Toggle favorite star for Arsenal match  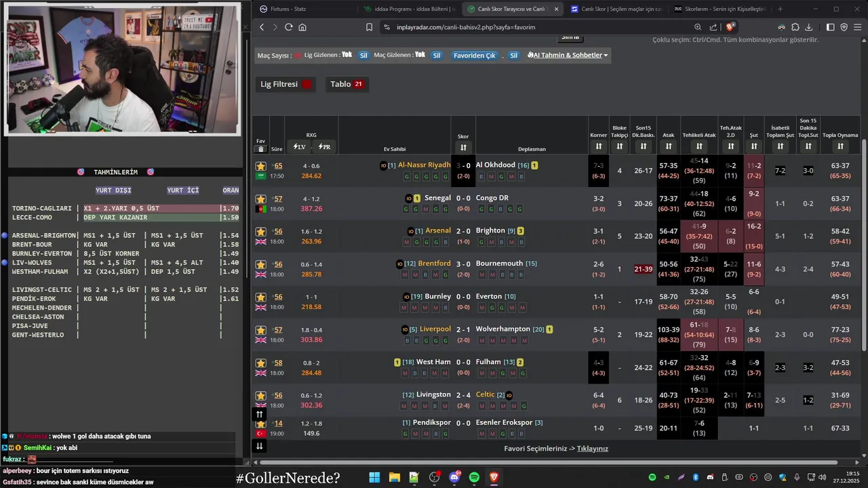pyautogui.click(x=260, y=232)
